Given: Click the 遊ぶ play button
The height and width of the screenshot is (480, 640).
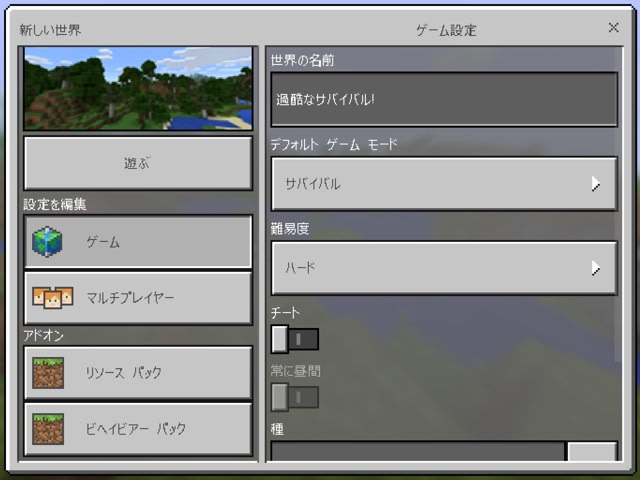Looking at the screenshot, I should (x=138, y=163).
